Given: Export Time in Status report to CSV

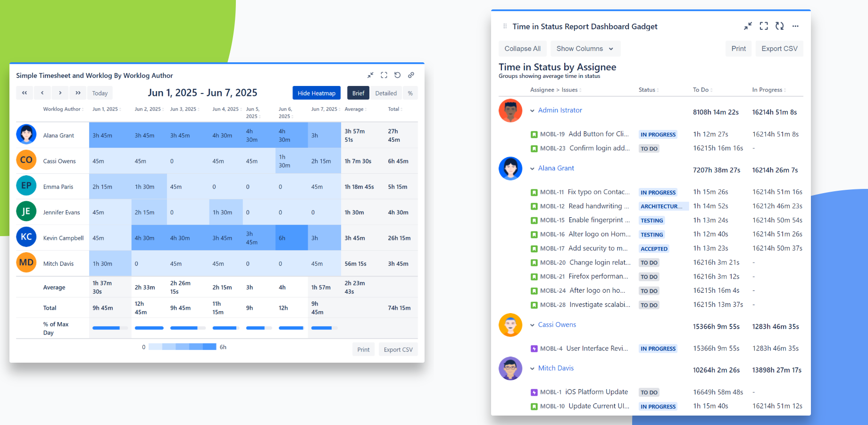Looking at the screenshot, I should (779, 49).
